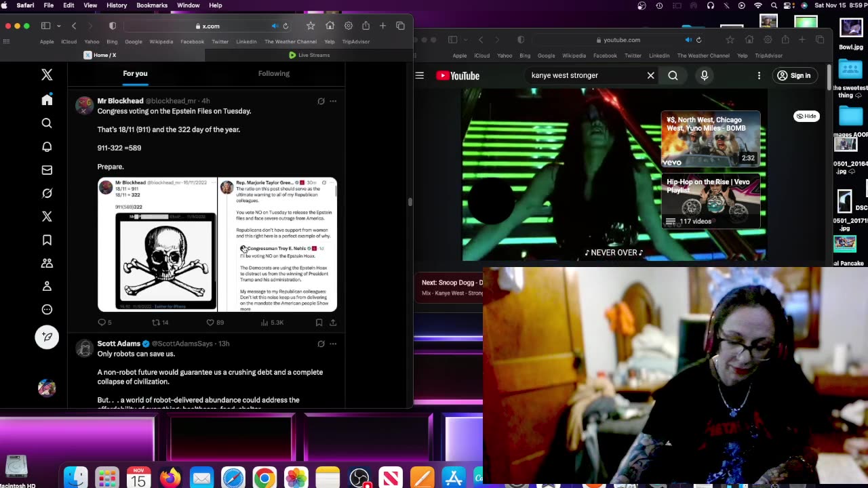
Task: Open tab overview in the x.com Safari window
Action: point(400,26)
